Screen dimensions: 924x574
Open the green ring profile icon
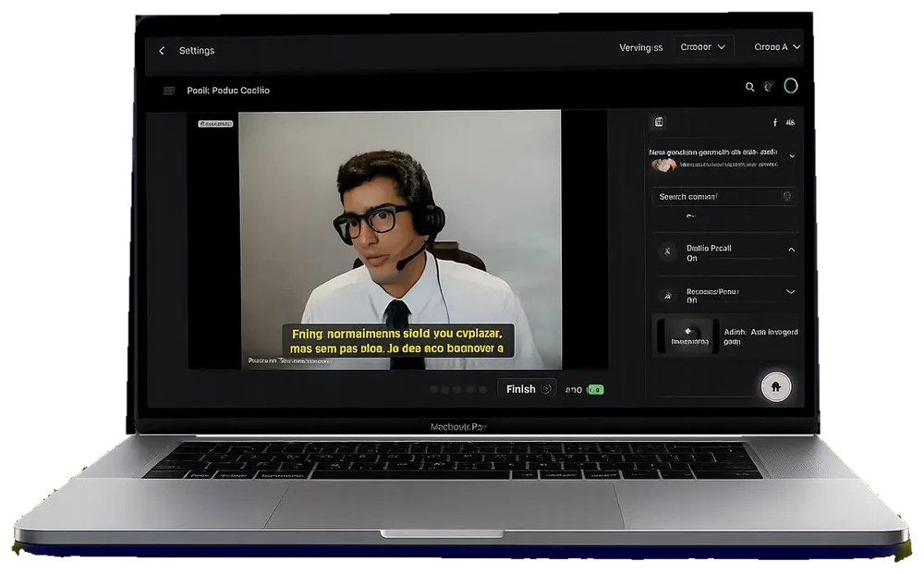click(x=791, y=86)
